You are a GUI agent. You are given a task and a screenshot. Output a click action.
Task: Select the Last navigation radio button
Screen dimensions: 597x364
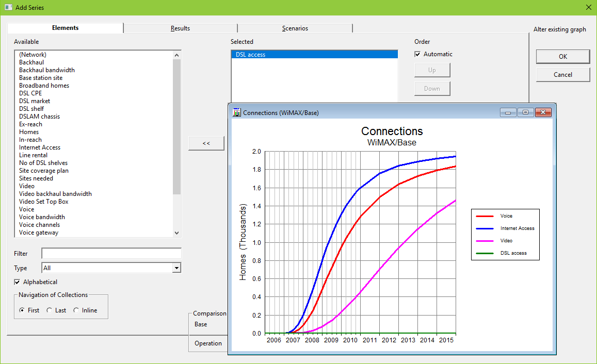coord(49,310)
